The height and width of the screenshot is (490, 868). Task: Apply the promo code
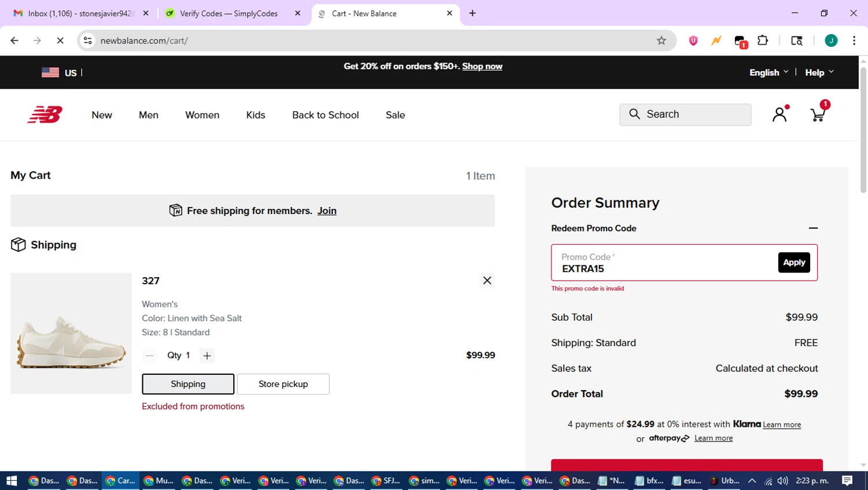[794, 262]
